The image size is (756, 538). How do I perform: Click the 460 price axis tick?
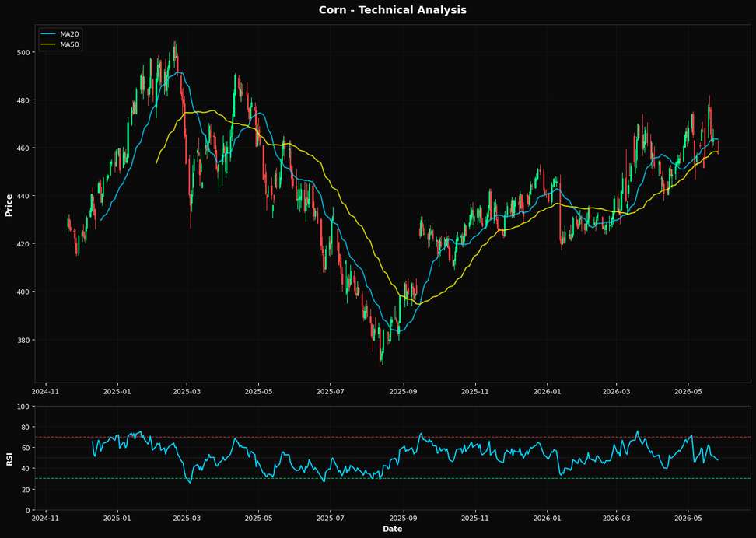pos(25,148)
